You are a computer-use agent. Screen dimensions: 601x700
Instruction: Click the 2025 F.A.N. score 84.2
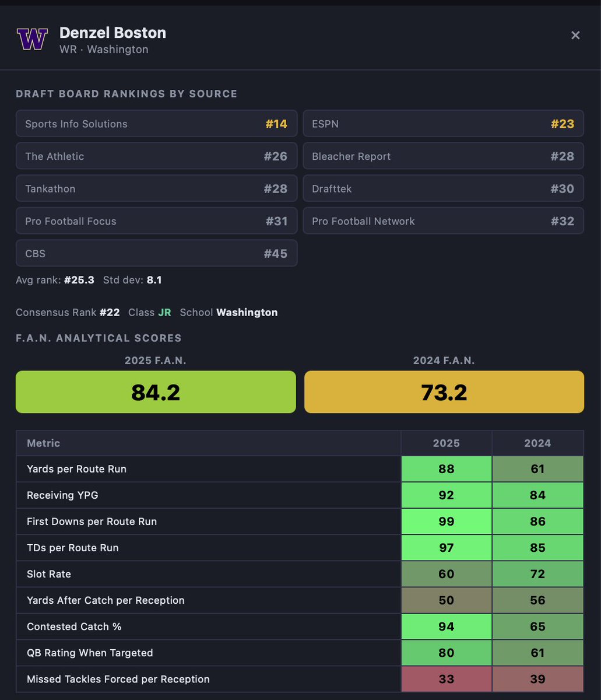click(x=156, y=392)
